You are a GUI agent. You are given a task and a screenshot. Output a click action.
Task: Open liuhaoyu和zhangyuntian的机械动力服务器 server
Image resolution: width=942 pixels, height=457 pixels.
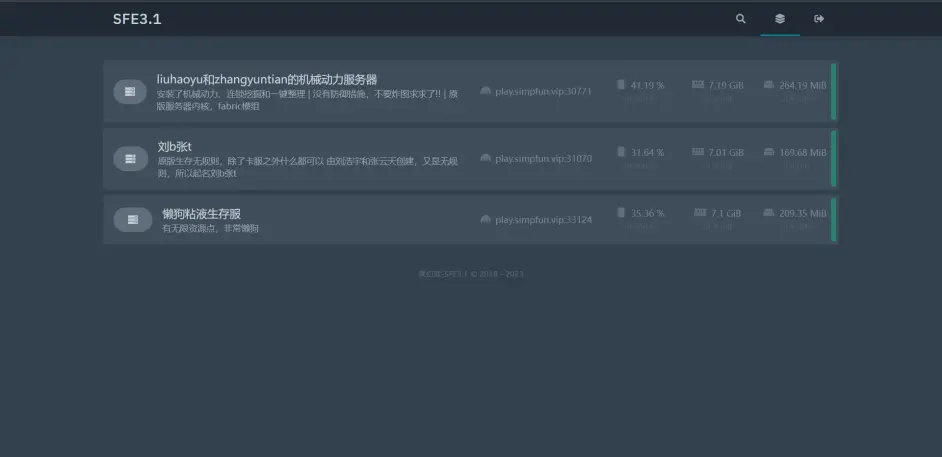(x=266, y=79)
